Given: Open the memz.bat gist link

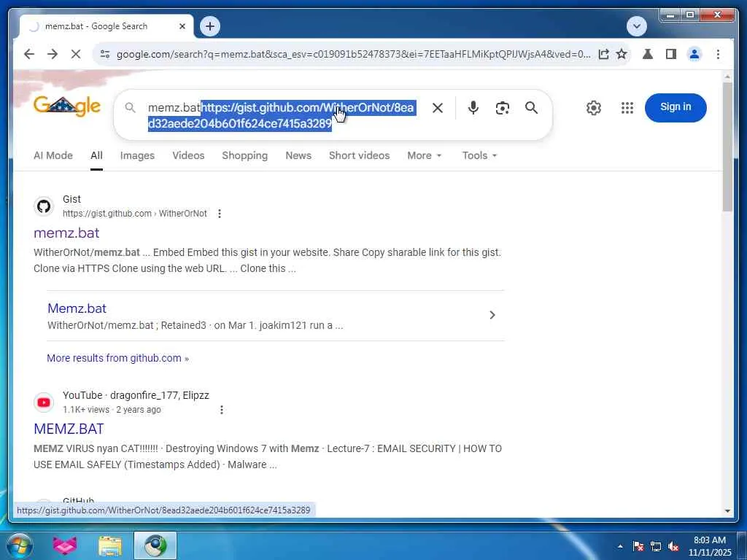Looking at the screenshot, I should point(66,233).
